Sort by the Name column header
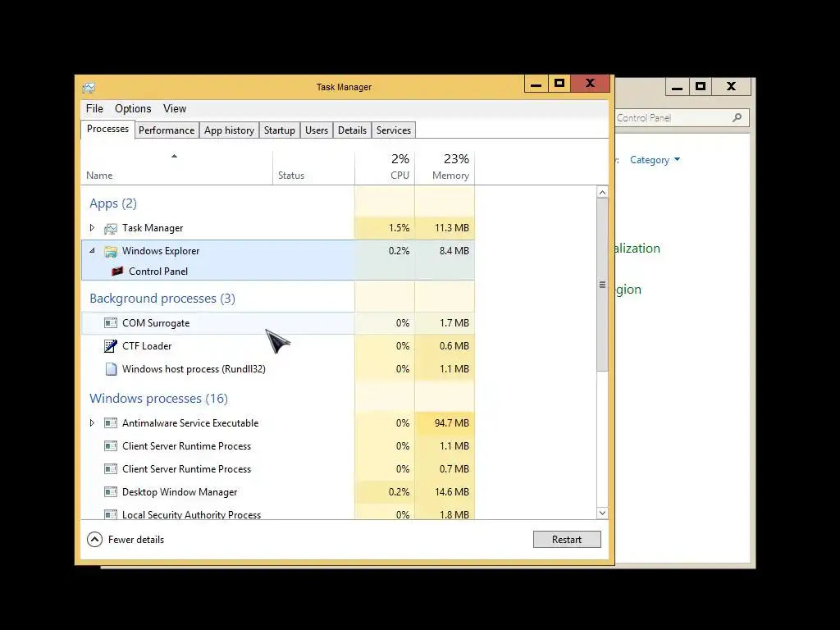 pos(177,167)
